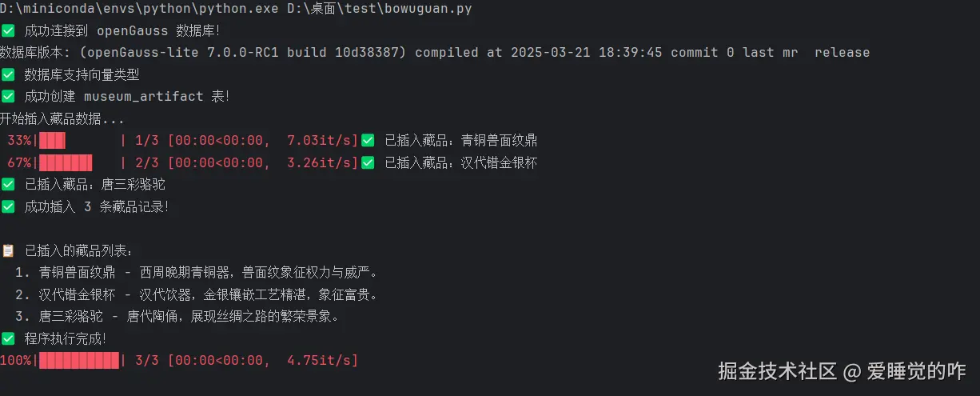Click the 67% red progress bar

click(x=66, y=163)
